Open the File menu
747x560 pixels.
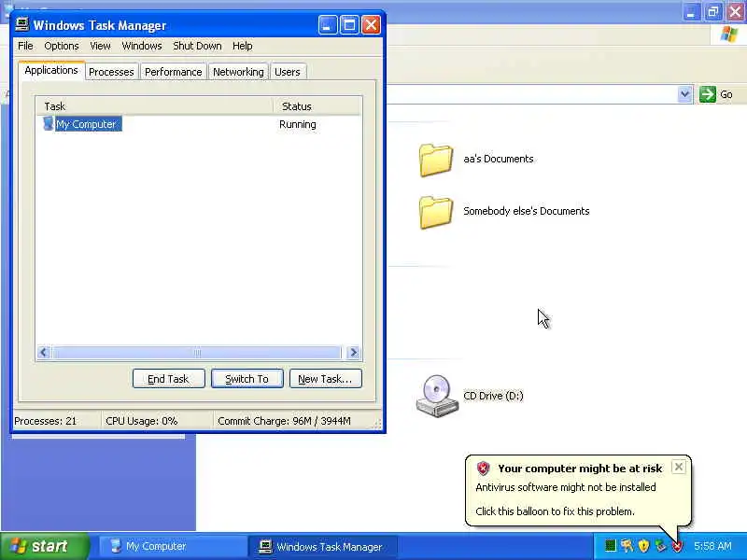(x=25, y=46)
